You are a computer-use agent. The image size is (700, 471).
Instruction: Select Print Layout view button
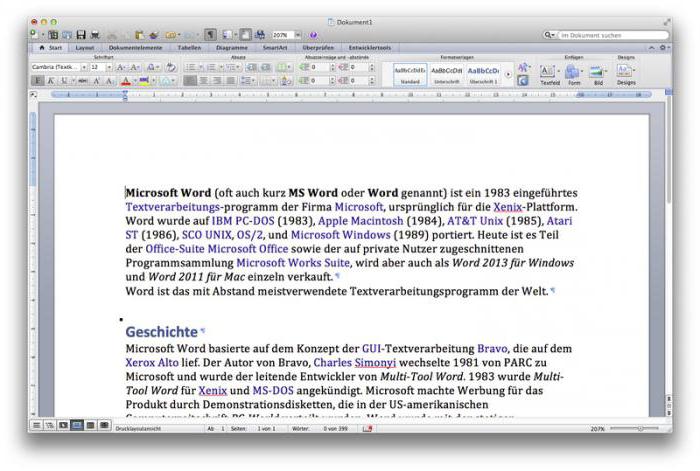[77, 425]
